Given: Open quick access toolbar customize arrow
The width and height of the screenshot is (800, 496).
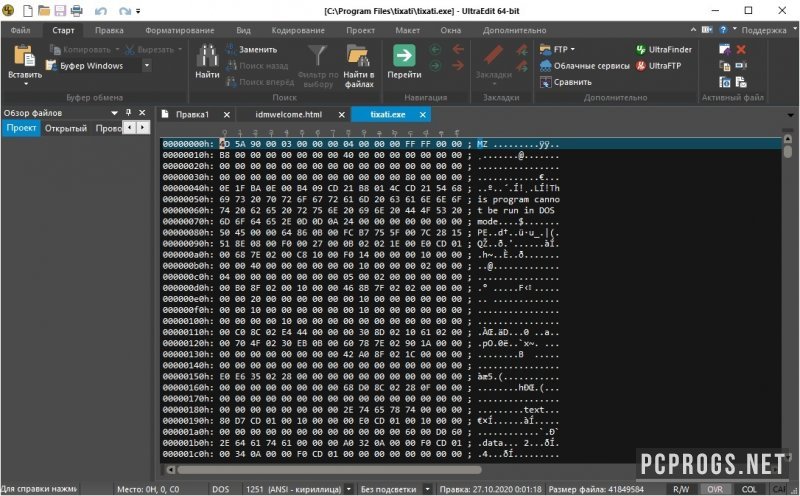Looking at the screenshot, I should tap(138, 11).
